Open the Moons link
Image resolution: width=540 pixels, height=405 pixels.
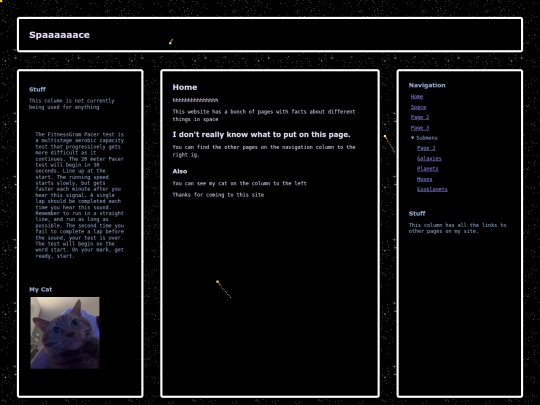click(424, 179)
